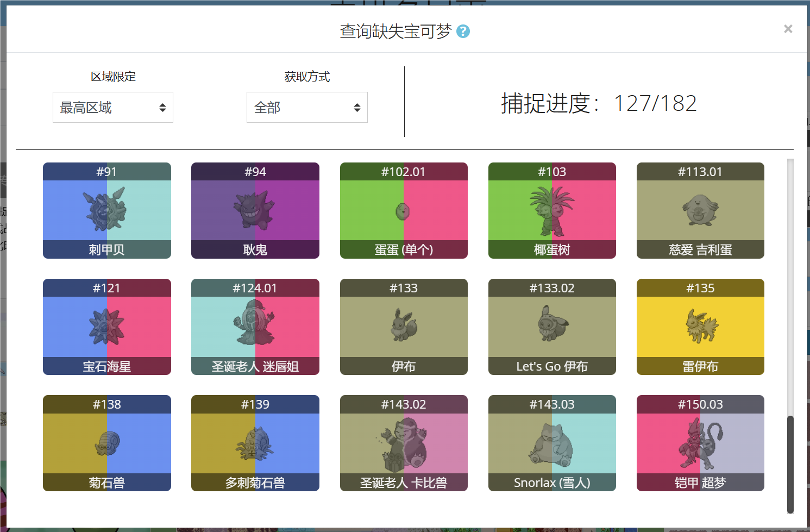Click the #121 number label

pyautogui.click(x=107, y=288)
